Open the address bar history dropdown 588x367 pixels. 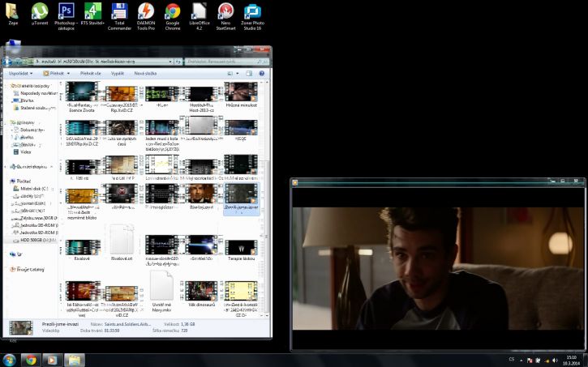pyautogui.click(x=170, y=61)
